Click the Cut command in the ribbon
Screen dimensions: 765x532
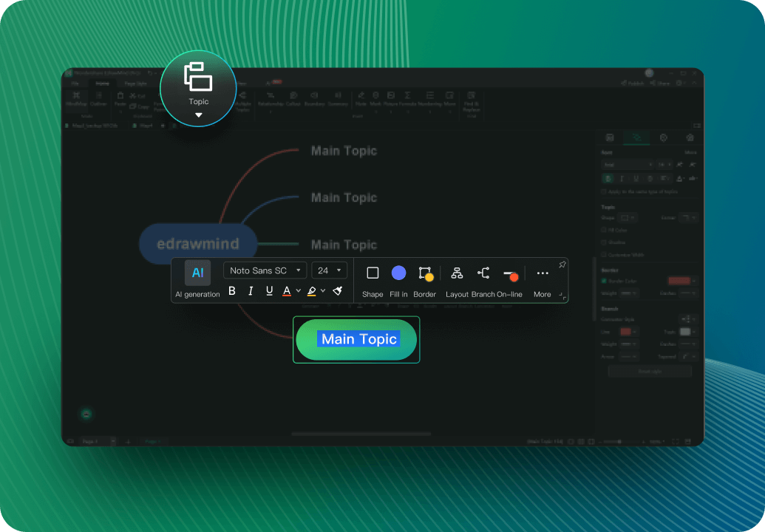137,96
